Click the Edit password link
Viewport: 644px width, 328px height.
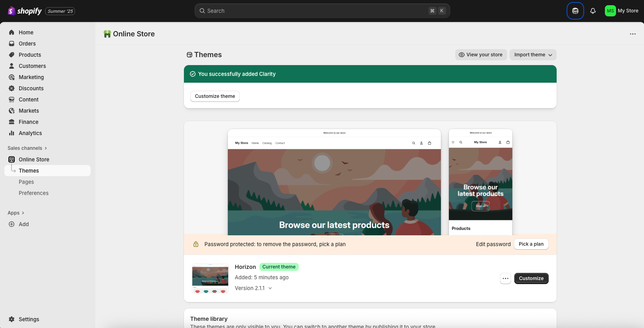pyautogui.click(x=493, y=244)
